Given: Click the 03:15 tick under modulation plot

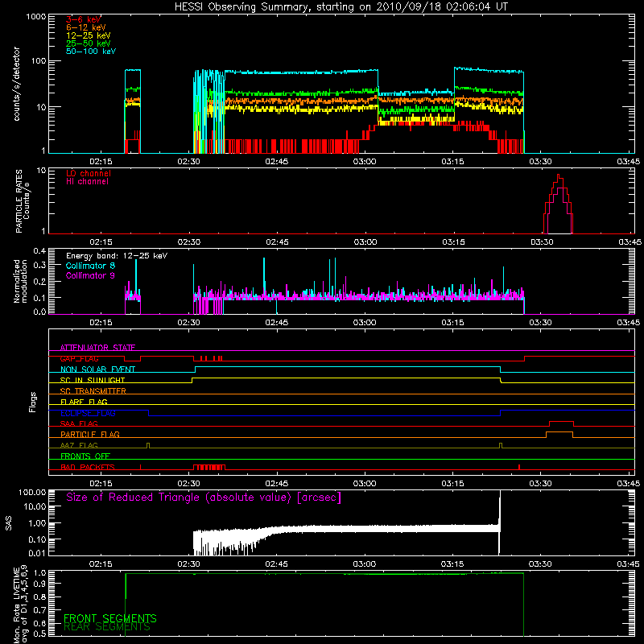Looking at the screenshot, I should point(452,323).
